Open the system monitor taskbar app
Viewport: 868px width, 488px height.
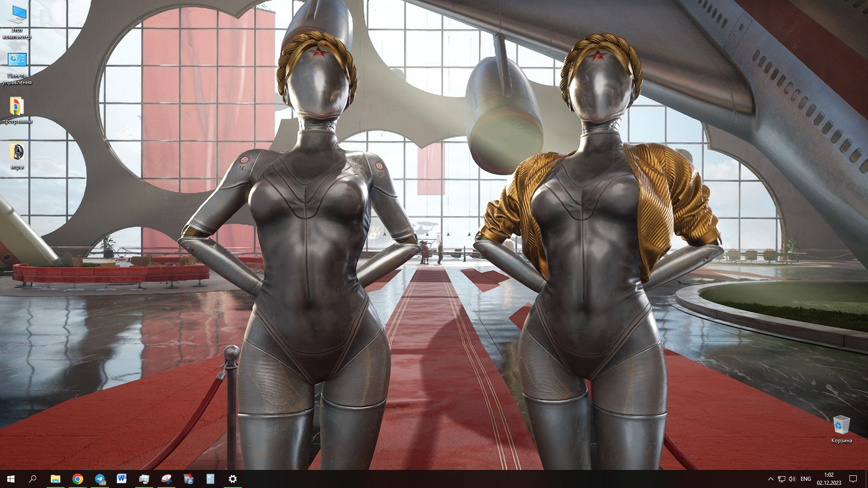tap(144, 479)
